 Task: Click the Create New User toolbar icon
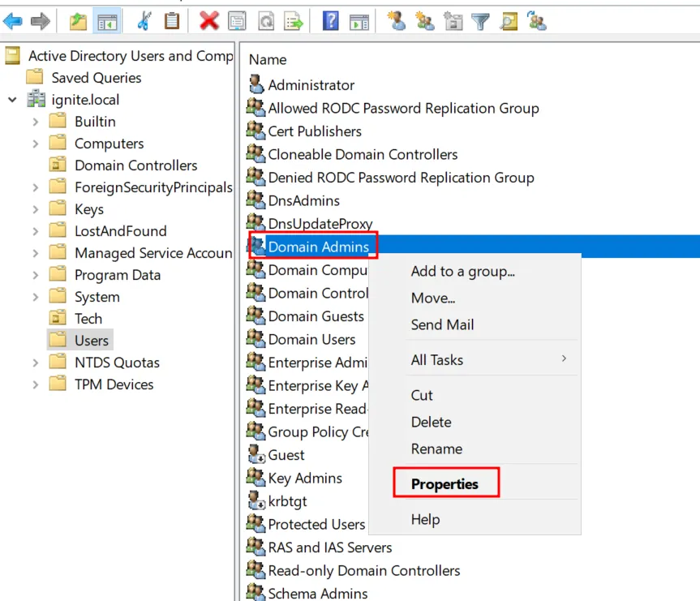tap(397, 21)
